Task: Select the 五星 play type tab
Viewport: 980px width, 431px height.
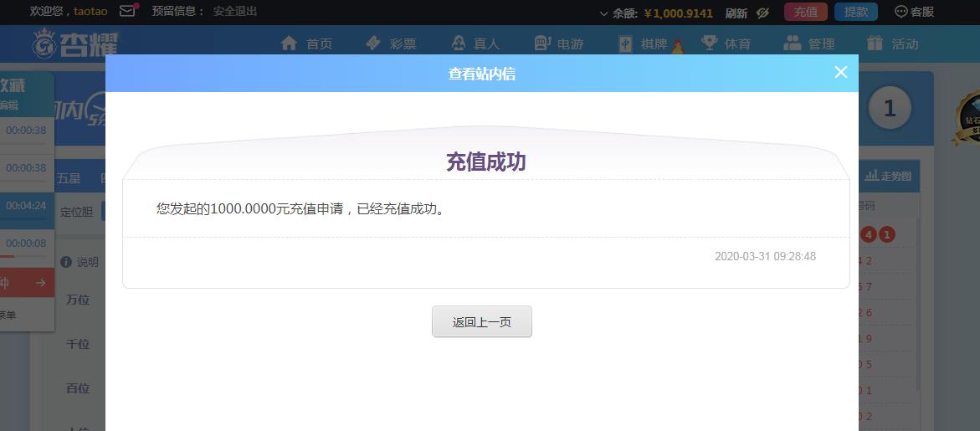Action: click(69, 178)
